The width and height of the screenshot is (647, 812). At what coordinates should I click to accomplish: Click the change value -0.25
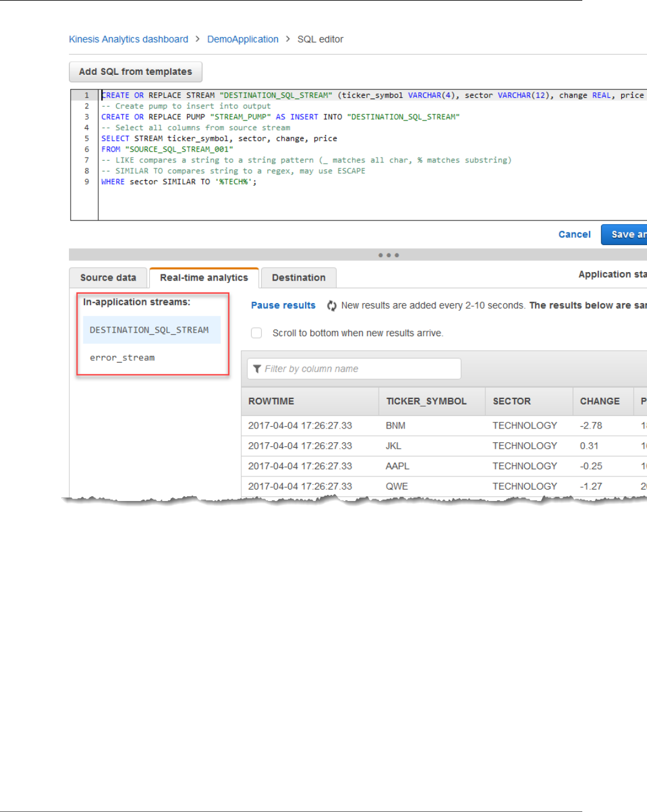(x=591, y=466)
